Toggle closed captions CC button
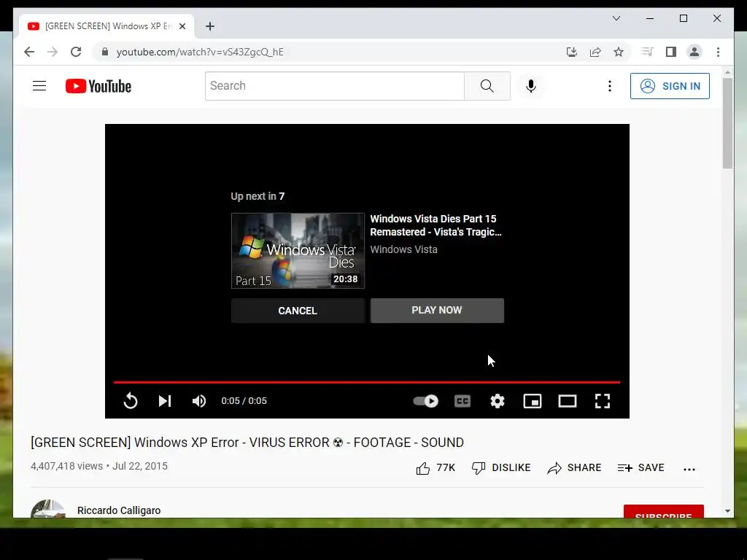 coord(462,401)
